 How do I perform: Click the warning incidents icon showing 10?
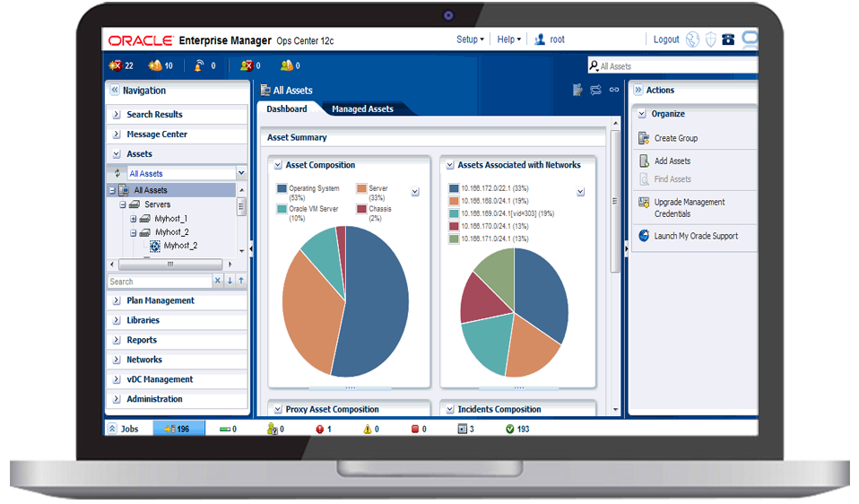tap(155, 65)
